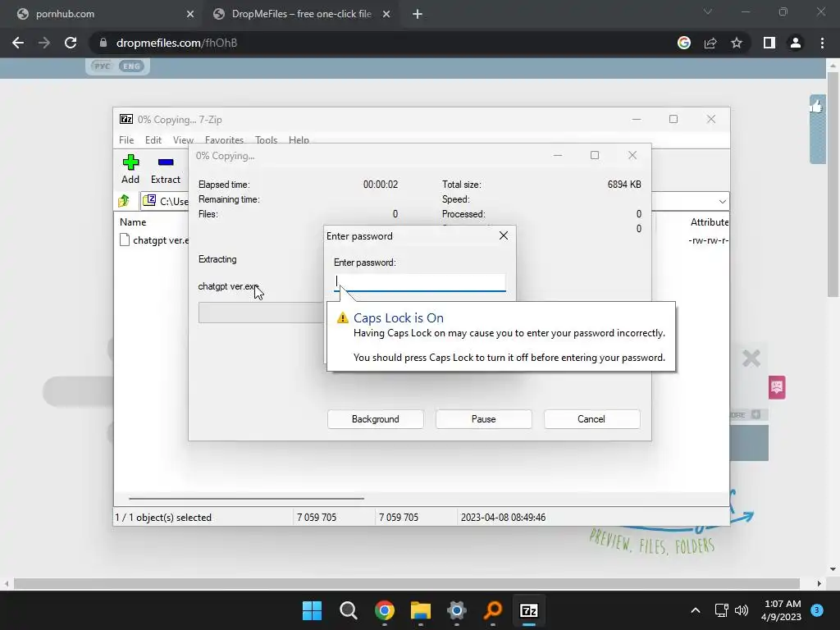
Task: Click the Name column header
Action: coord(133,221)
